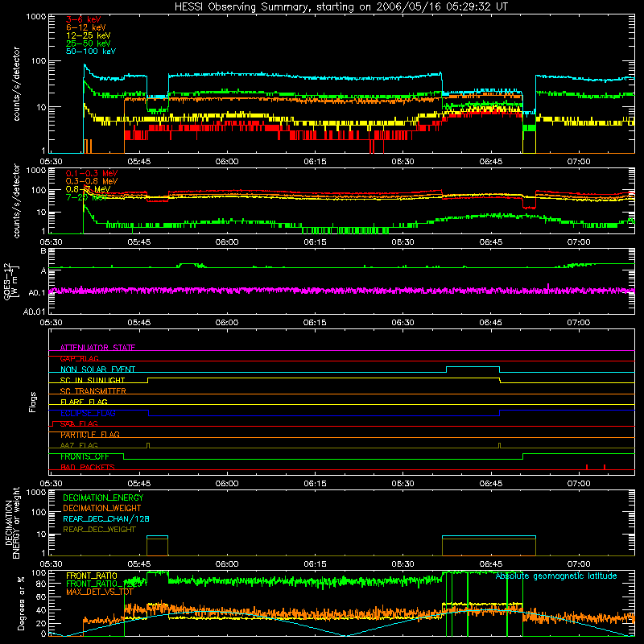644x644 pixels.
Task: Select the 0.1-0.3 MeV legend label
Action: pos(92,173)
